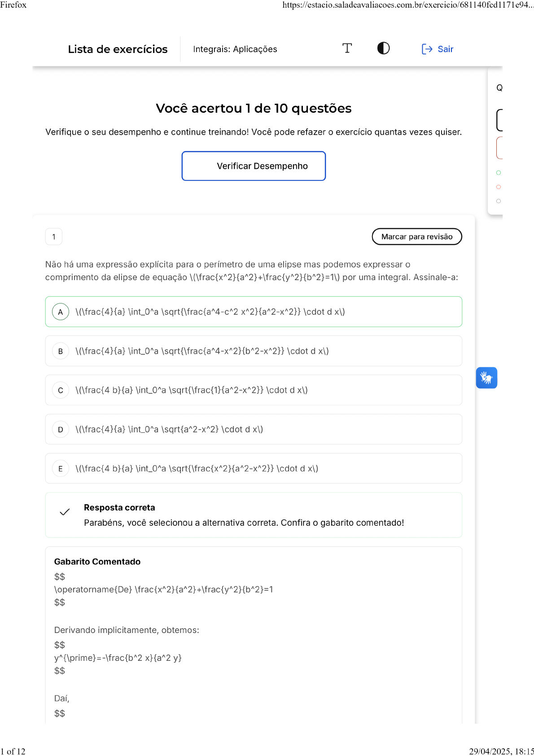Click the Sair link text

(x=445, y=49)
